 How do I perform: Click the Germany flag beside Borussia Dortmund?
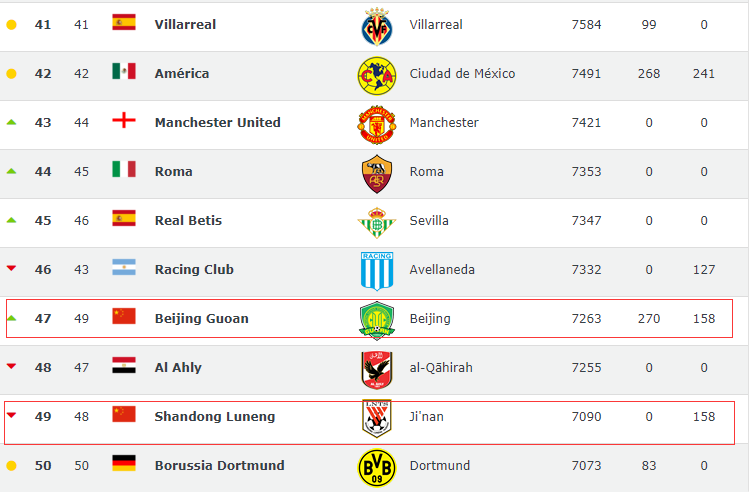124,463
